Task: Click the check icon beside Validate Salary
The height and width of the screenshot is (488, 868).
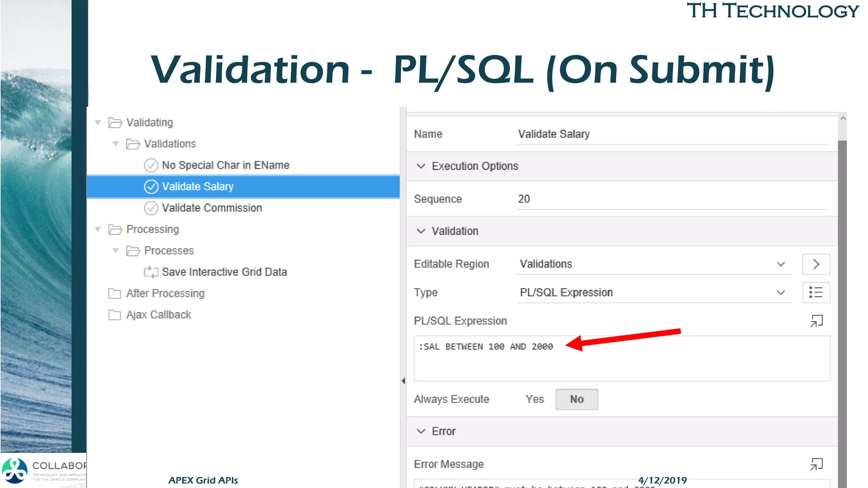Action: pyautogui.click(x=151, y=186)
